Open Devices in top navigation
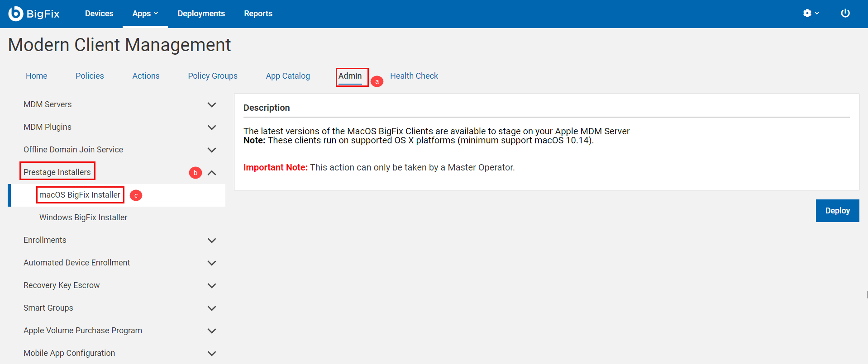868x364 pixels. (x=99, y=14)
